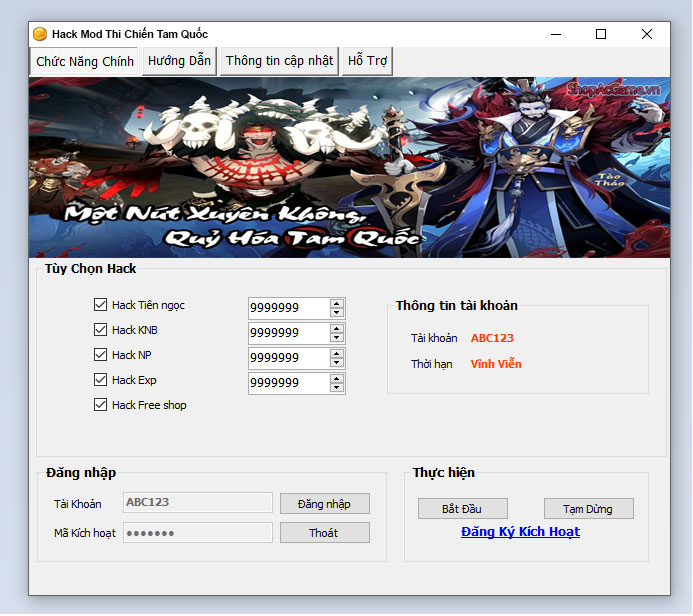Image resolution: width=693 pixels, height=616 pixels.
Task: Disable the Hack Free shop checkbox
Action: [x=100, y=405]
